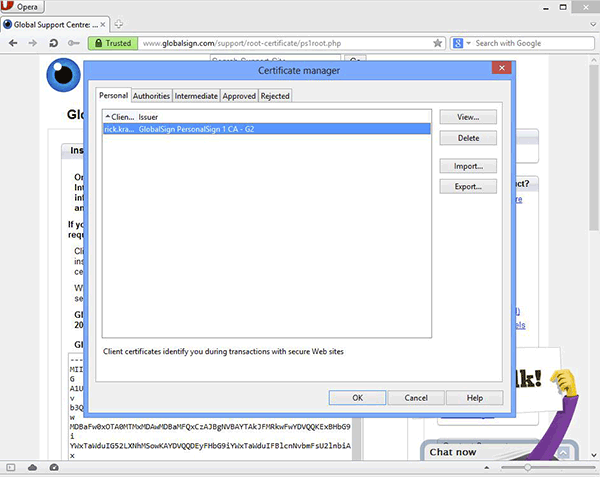Click the green Trusted security badge
Viewport: 600px width, 477px height.
113,43
